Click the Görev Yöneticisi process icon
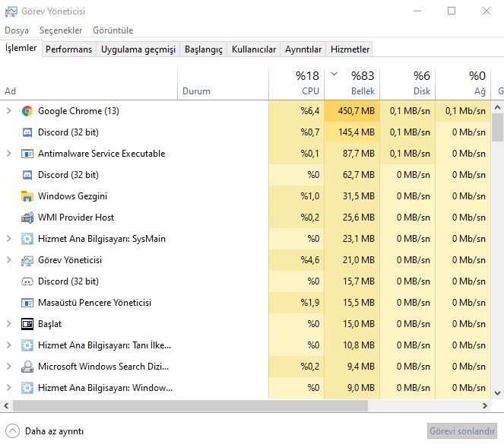The height and width of the screenshot is (448, 504). point(27,260)
